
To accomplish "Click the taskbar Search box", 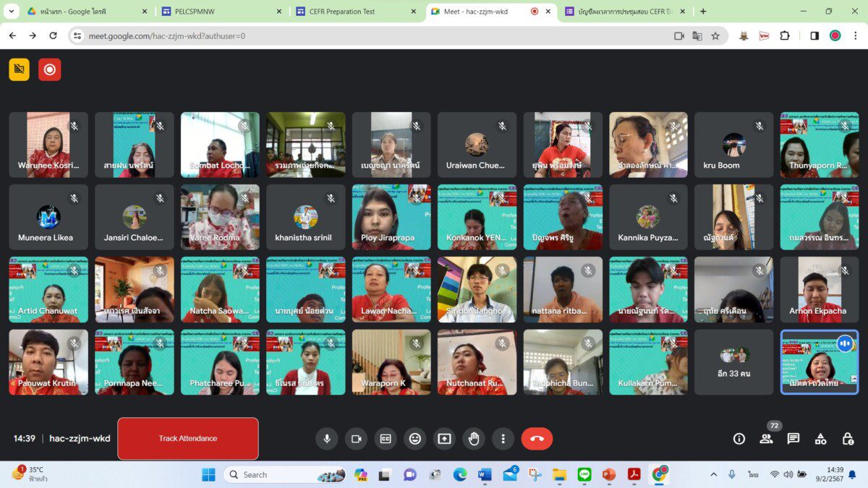I will pos(286,474).
